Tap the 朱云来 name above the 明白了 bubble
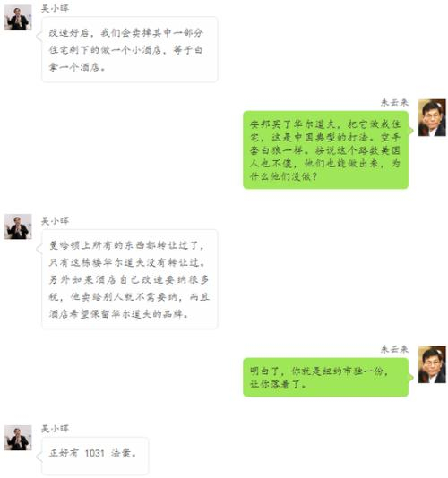Viewport: 448px width, 478px height. coord(394,349)
